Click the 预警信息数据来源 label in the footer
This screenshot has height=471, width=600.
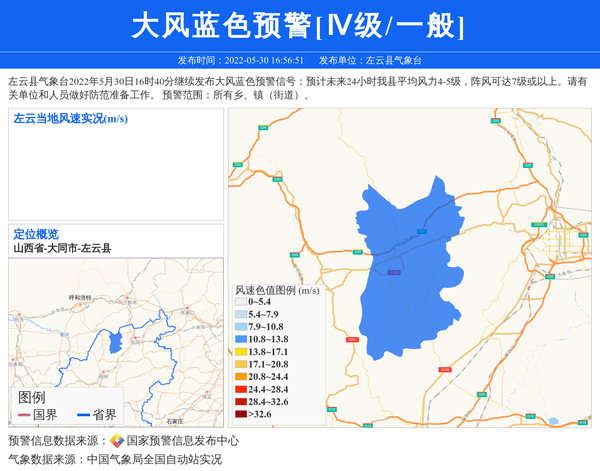pyautogui.click(x=58, y=441)
